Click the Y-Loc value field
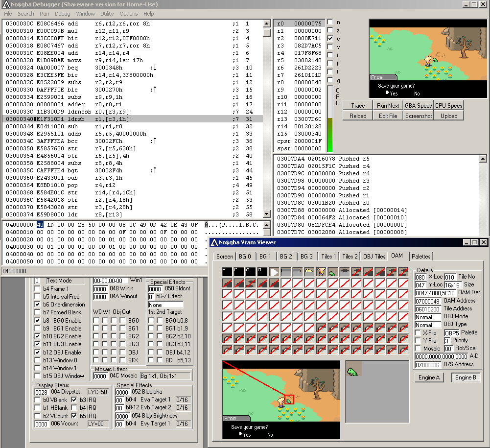Screen dimensions: 490x448 point(420,285)
